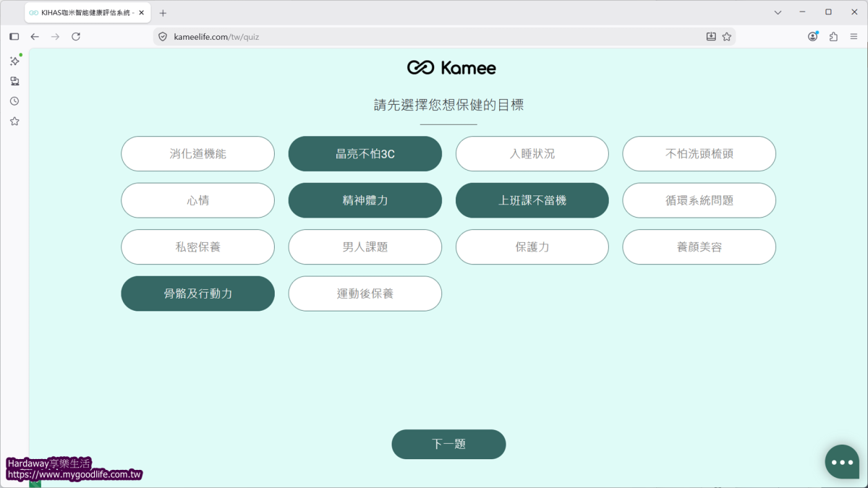
Task: Toggle the 循環系統問題 goal
Action: tap(699, 200)
